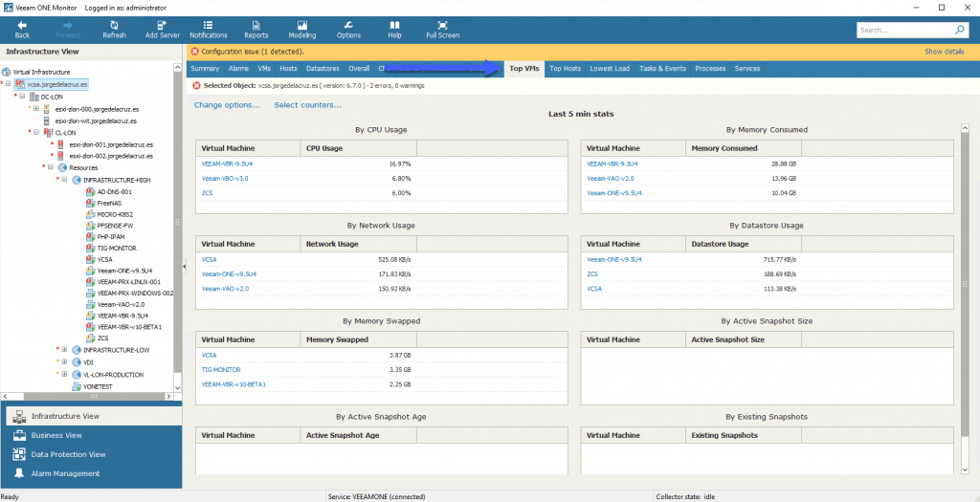Image resolution: width=980 pixels, height=502 pixels.
Task: Select the PFSENSE-FW virtual machine
Action: [115, 225]
